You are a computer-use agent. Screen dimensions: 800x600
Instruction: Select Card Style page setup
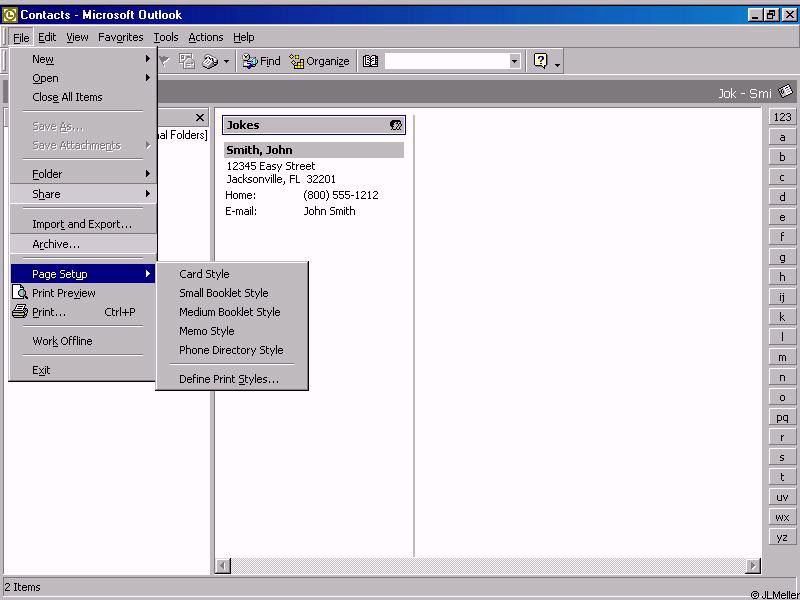point(232,274)
